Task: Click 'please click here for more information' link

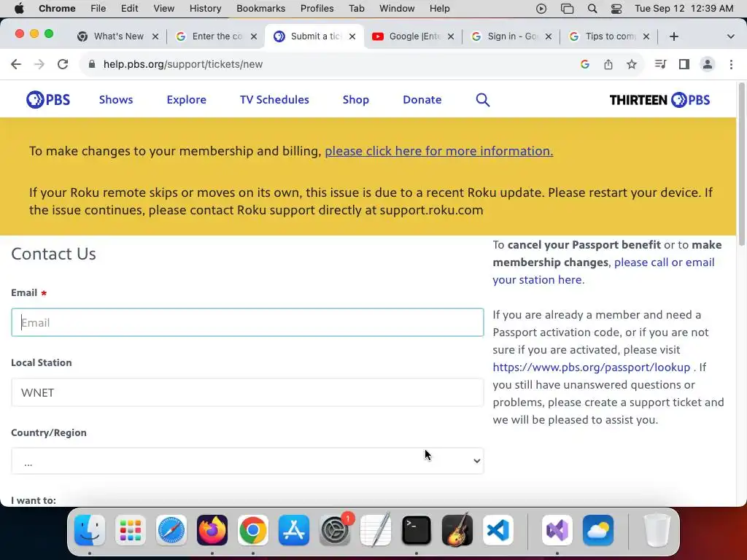Action: click(438, 151)
